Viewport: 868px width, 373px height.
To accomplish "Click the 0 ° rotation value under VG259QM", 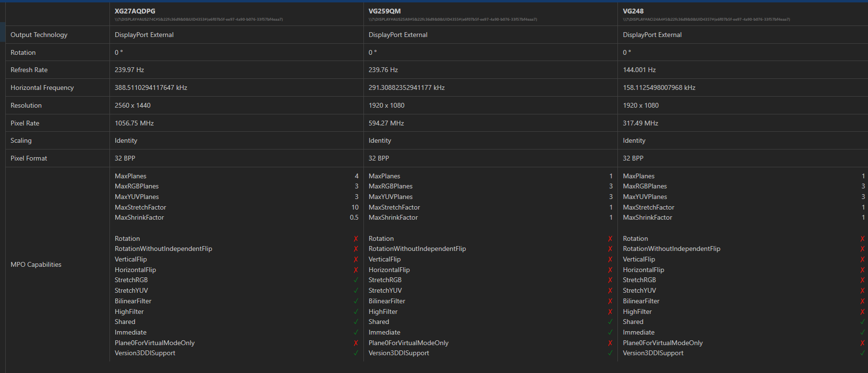I will tap(373, 52).
